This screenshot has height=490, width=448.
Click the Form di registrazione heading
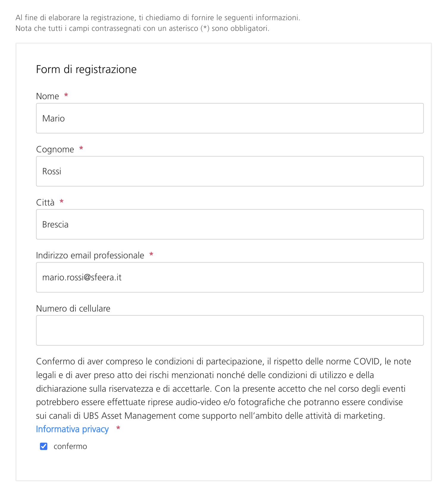(x=86, y=69)
